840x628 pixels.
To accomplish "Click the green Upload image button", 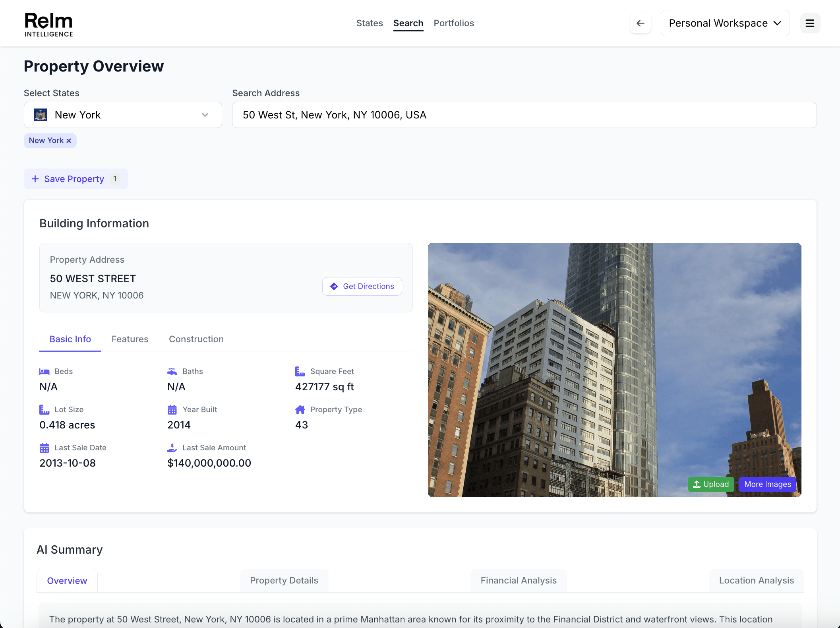I will pos(711,484).
